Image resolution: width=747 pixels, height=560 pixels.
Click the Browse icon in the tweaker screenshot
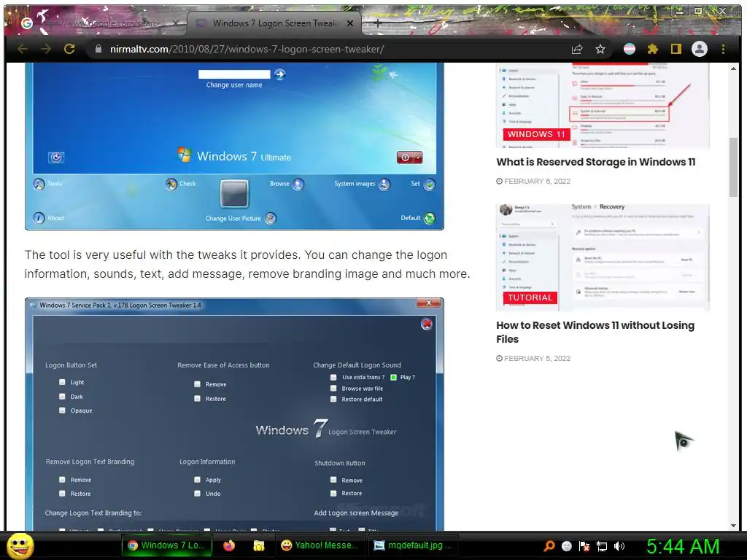298,184
